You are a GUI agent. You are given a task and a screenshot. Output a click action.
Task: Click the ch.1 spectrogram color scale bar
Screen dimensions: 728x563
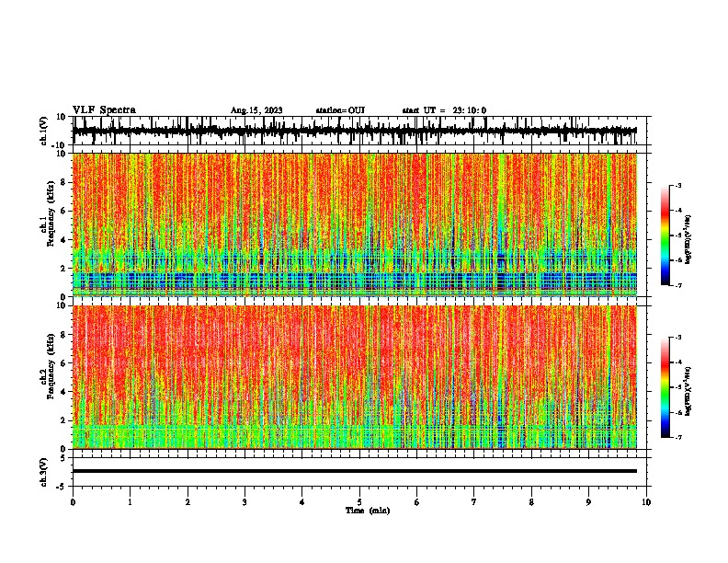tap(665, 236)
